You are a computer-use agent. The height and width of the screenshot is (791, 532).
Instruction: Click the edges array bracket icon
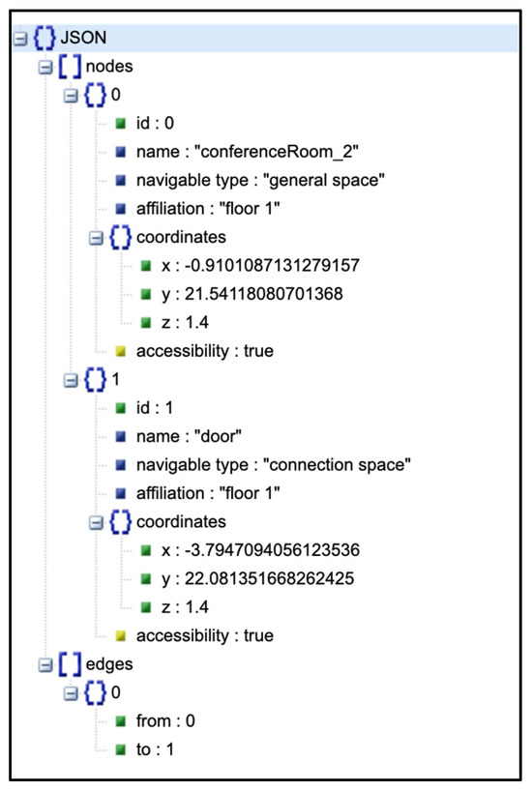(70, 664)
